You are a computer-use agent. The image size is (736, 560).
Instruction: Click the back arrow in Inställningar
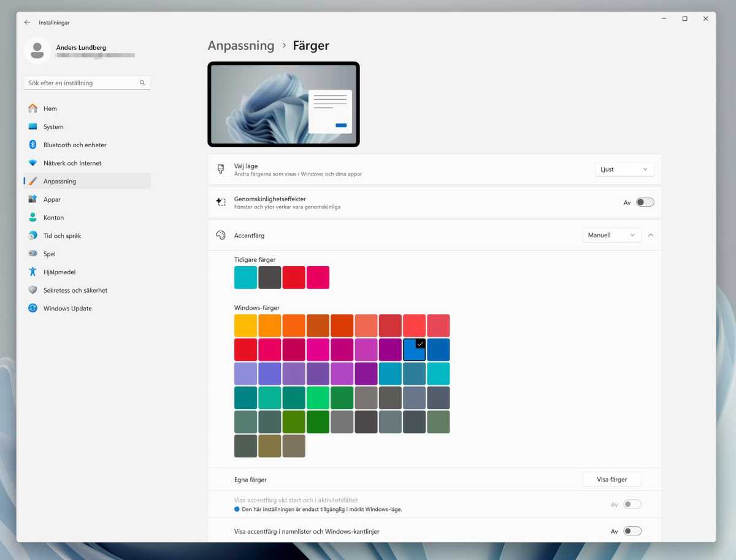pos(27,23)
